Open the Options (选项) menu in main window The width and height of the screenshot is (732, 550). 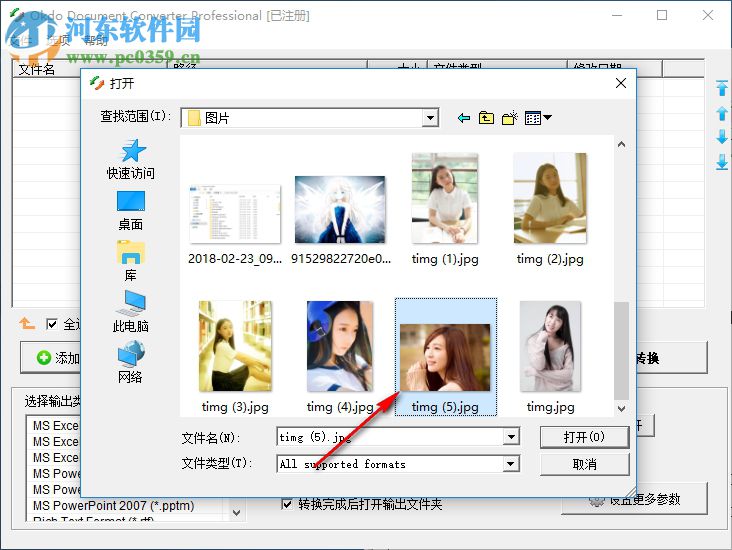coord(58,40)
